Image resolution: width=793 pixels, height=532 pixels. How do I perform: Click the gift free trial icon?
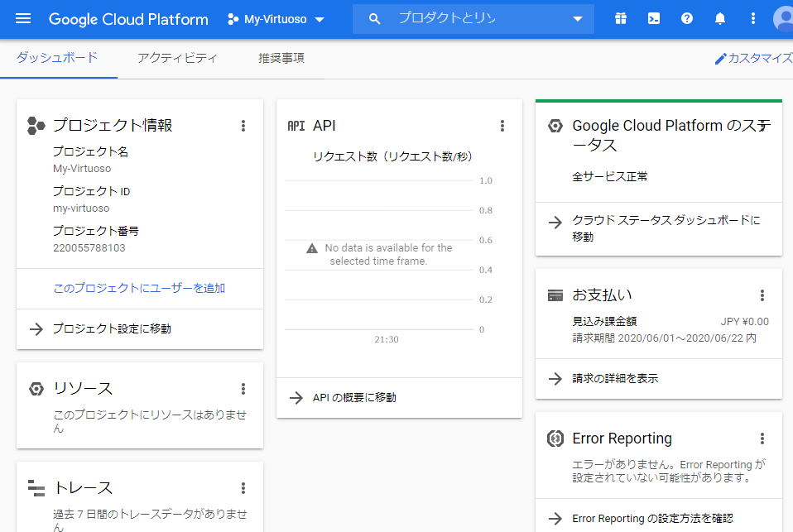tap(621, 19)
